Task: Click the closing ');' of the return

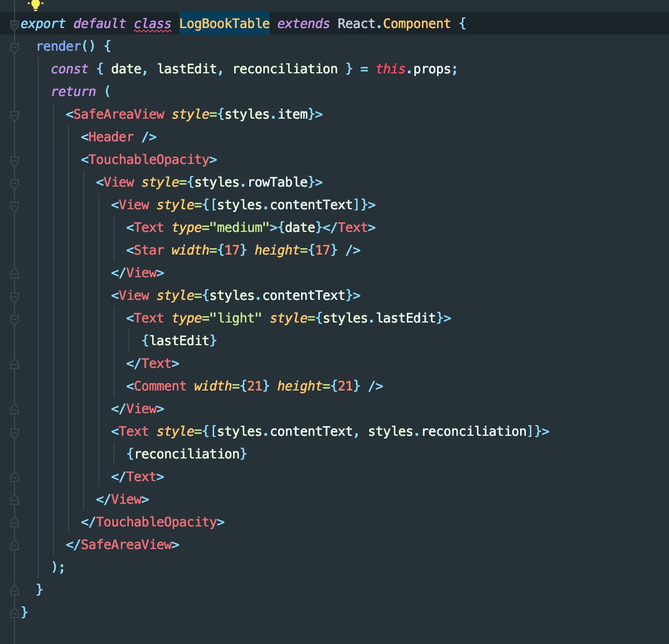Action: (58, 567)
